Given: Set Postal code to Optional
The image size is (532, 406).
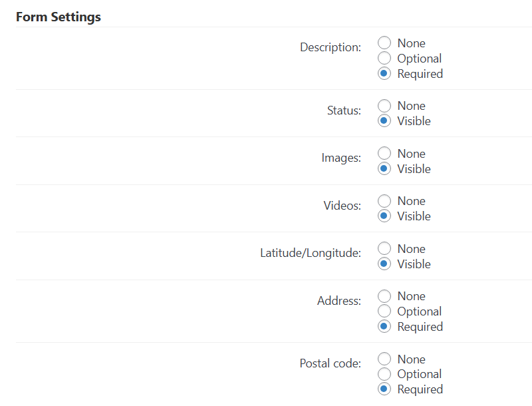Looking at the screenshot, I should (x=384, y=374).
